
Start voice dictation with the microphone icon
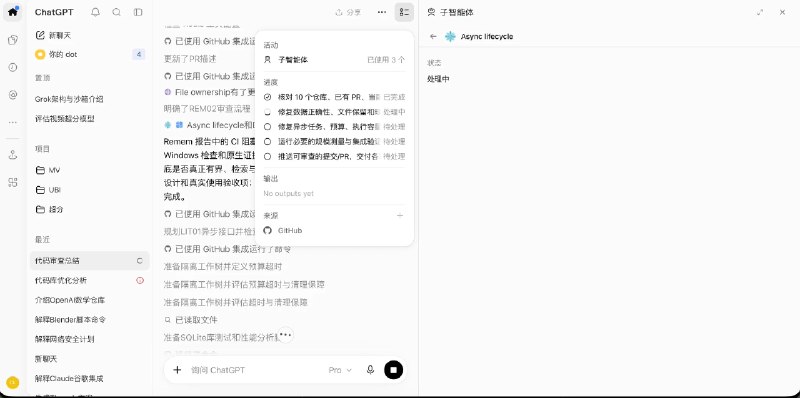[x=370, y=370]
